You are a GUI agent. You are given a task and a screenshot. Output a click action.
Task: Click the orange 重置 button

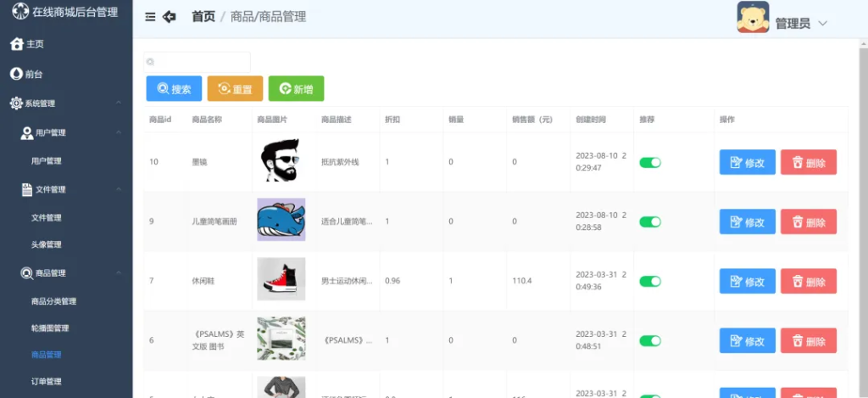[x=236, y=89]
